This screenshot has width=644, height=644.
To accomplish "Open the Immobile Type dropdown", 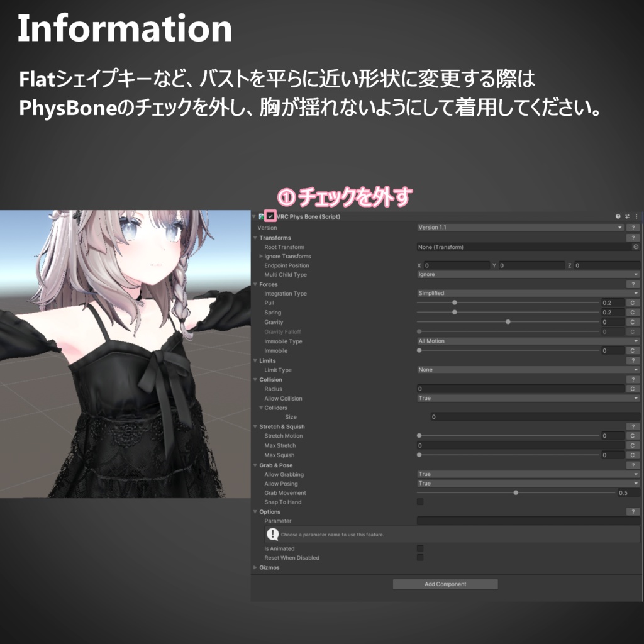I will coord(528,341).
